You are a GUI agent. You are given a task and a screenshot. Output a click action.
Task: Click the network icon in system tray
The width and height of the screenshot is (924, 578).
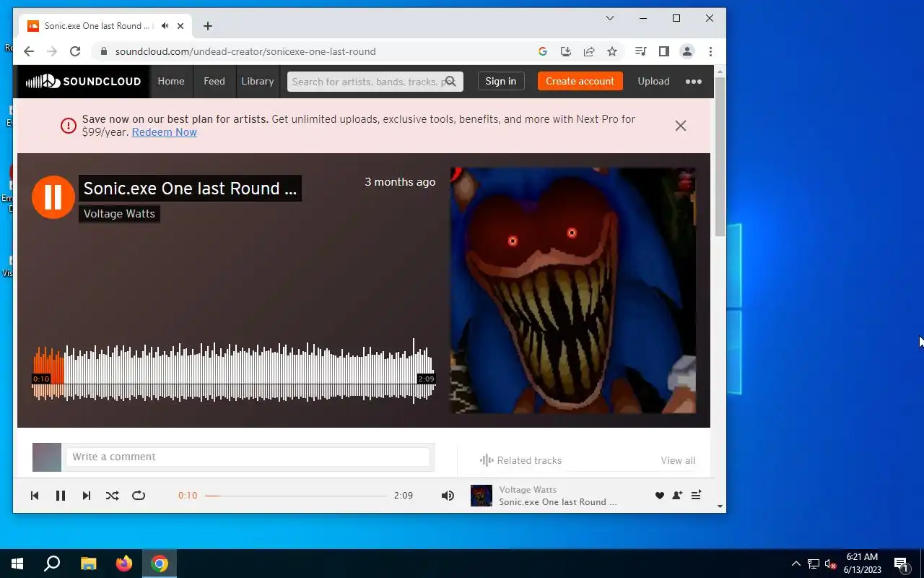[x=814, y=564]
